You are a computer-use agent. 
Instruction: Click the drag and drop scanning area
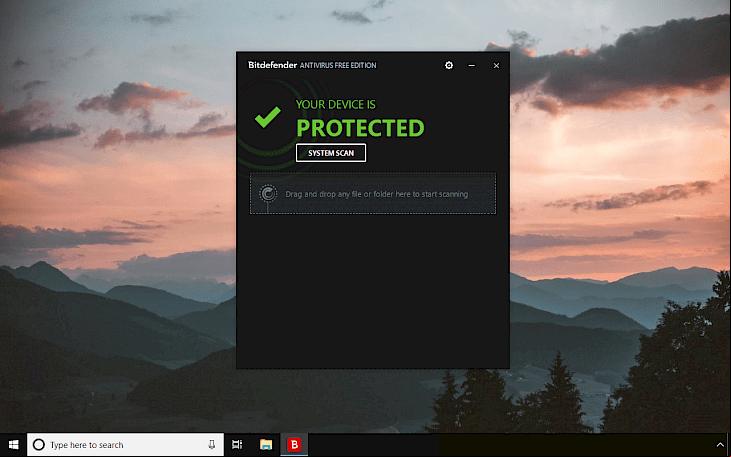(x=373, y=194)
